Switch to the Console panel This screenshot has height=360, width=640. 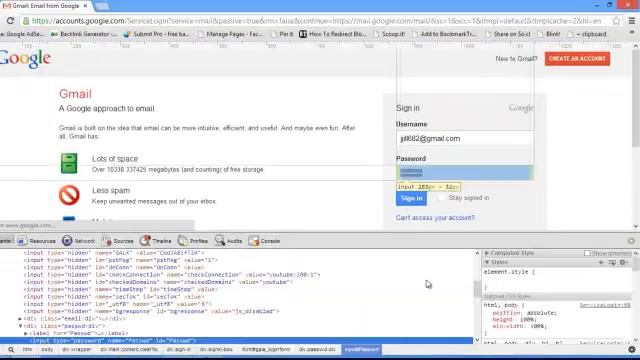point(264,241)
